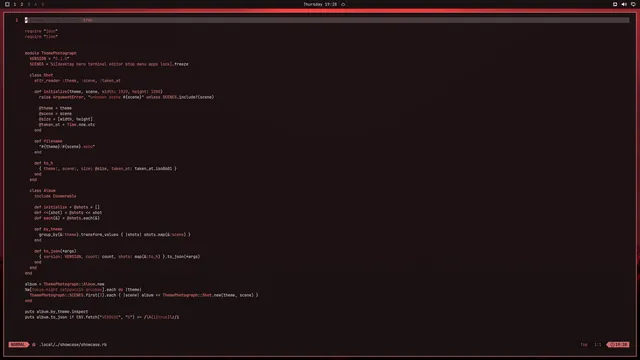Click the %w[...].each do |theme| line
The width and height of the screenshot is (640, 360).
83,289
